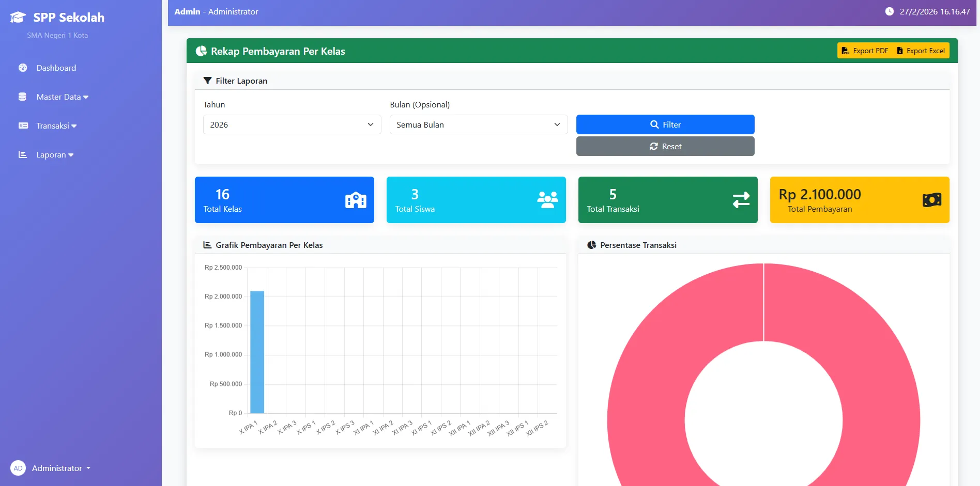Click the Total Transaksi card
Viewport: 980px width, 486px height.
click(668, 200)
